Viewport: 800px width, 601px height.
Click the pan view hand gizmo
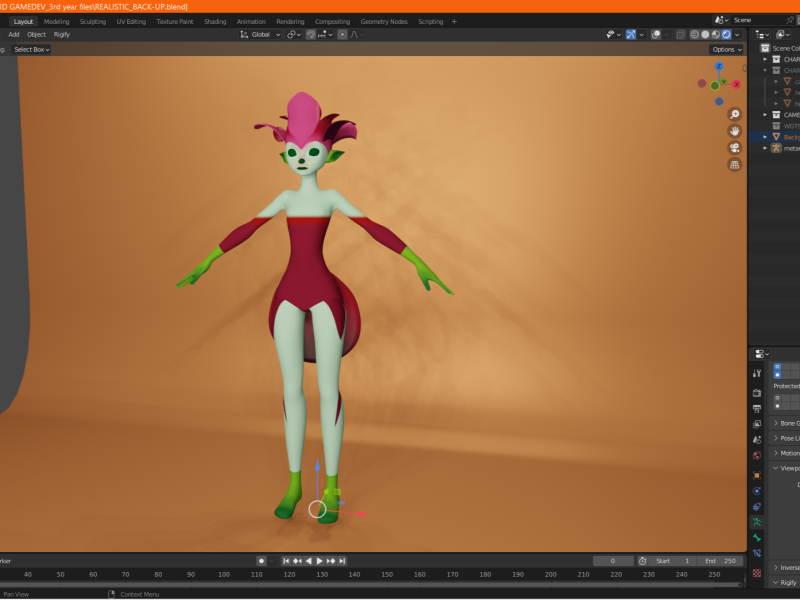735,131
